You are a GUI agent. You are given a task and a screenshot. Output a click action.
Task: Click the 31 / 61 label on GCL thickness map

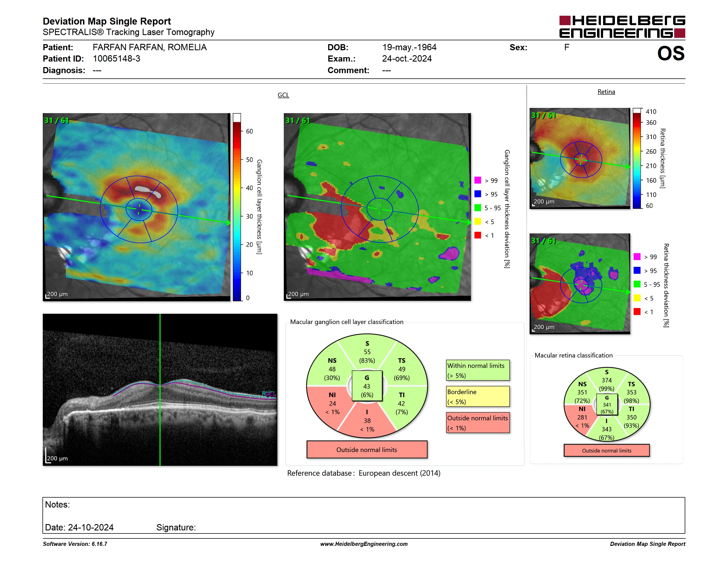click(x=56, y=120)
